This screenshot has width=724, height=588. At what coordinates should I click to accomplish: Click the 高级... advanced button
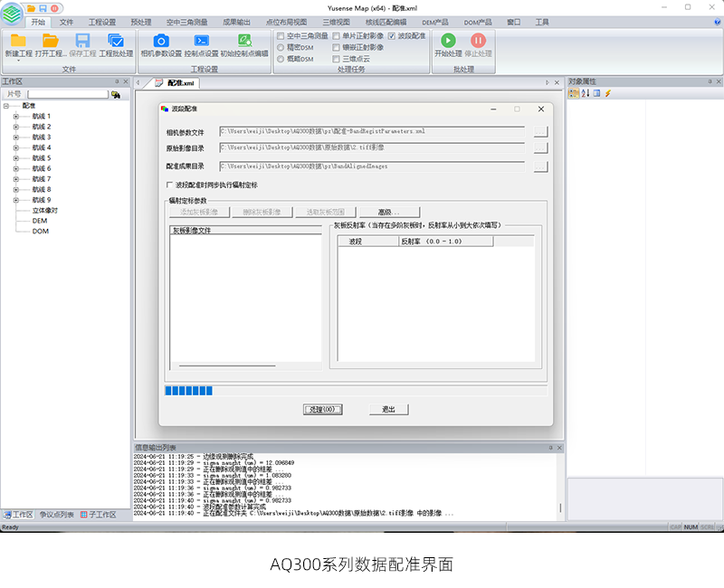click(x=388, y=212)
